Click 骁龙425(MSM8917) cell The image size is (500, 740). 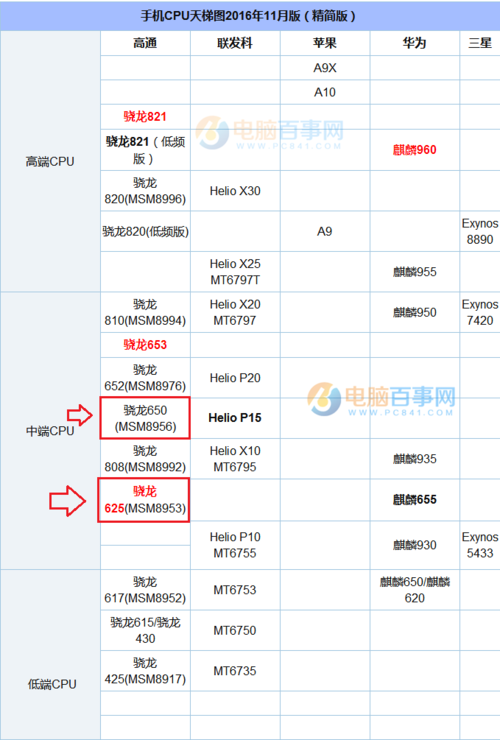(x=145, y=671)
